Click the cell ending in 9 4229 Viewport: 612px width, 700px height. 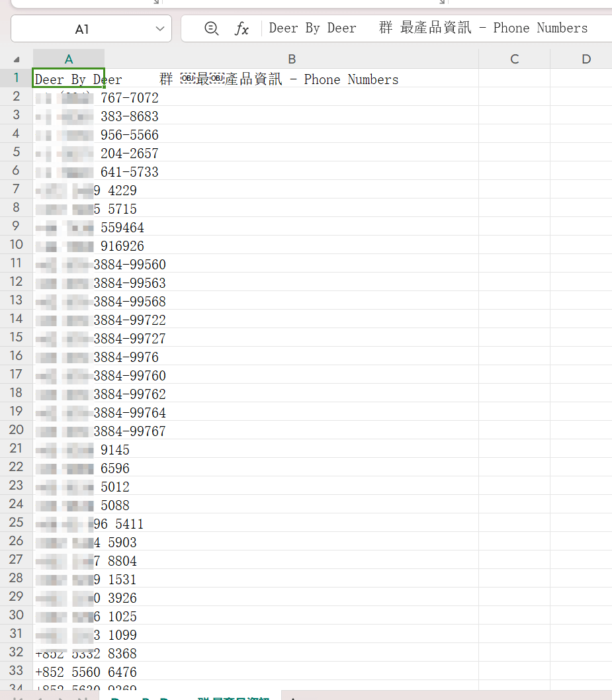tap(69, 189)
